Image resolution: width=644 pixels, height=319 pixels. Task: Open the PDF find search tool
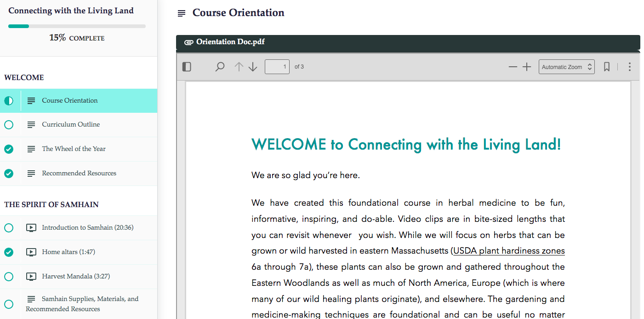pos(220,67)
